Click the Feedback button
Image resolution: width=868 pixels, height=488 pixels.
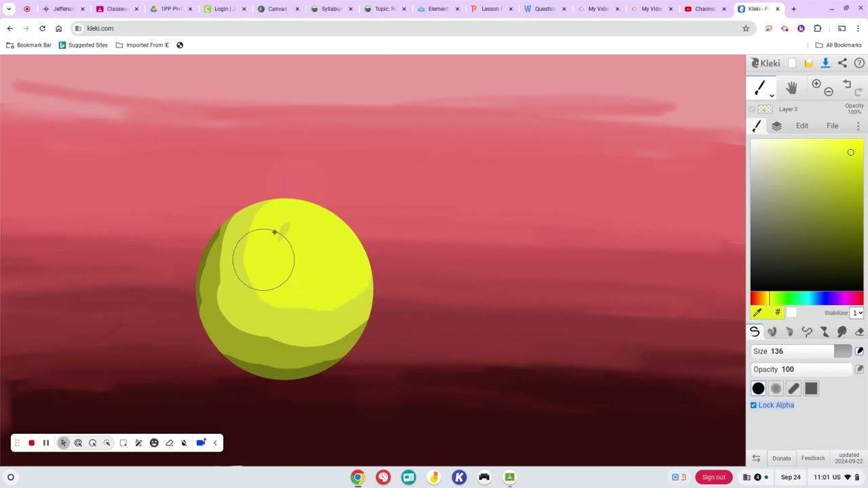click(813, 458)
